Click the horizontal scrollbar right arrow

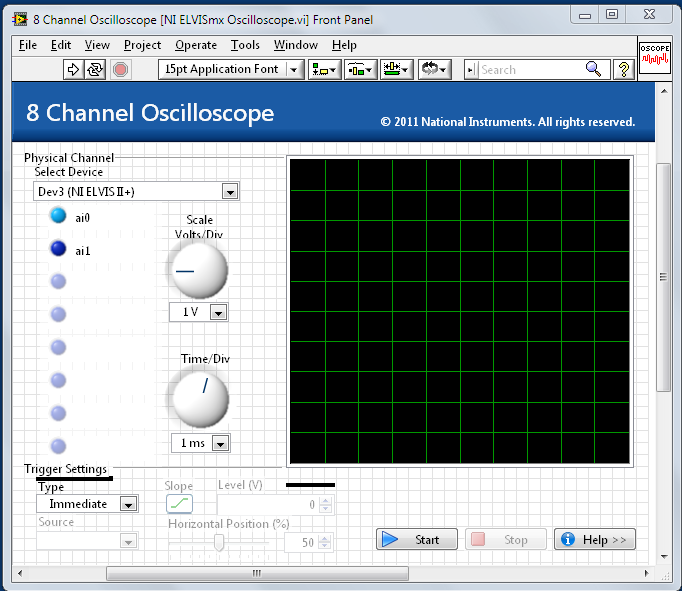(x=646, y=573)
